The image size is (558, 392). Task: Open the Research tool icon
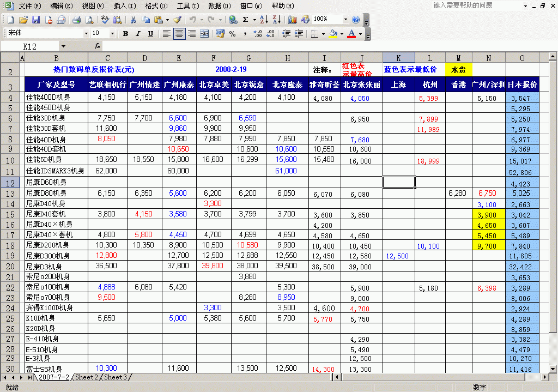click(117, 20)
